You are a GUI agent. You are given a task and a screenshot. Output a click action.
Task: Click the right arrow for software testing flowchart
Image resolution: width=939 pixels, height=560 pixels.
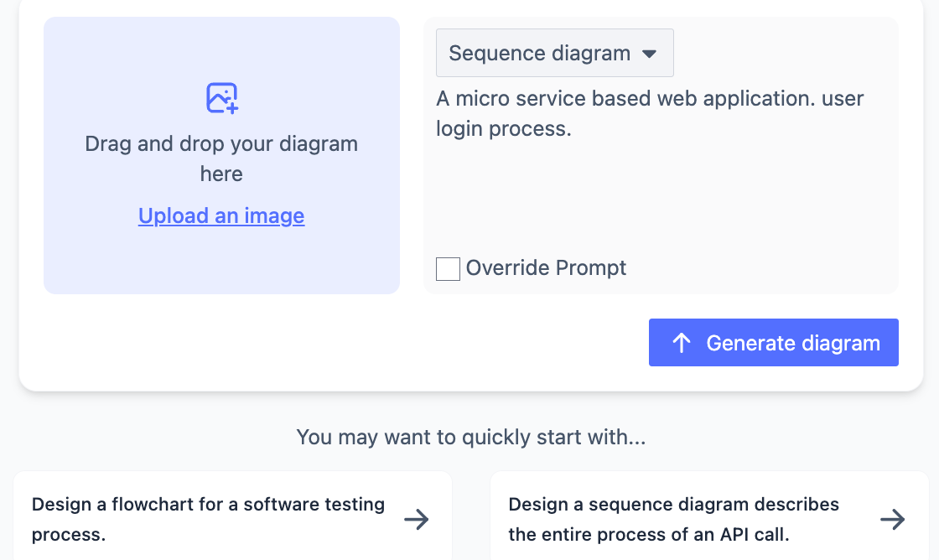pyautogui.click(x=417, y=520)
